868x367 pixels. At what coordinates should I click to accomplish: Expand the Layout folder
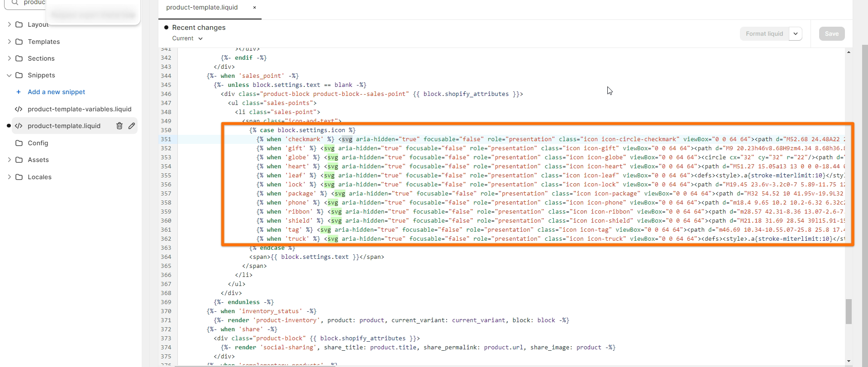[9, 24]
